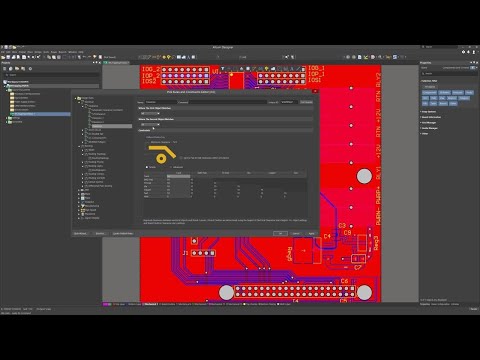The width and height of the screenshot is (480, 360).
Task: Click the filter funnel icon in the PCB Active Bar
Action: (222, 69)
